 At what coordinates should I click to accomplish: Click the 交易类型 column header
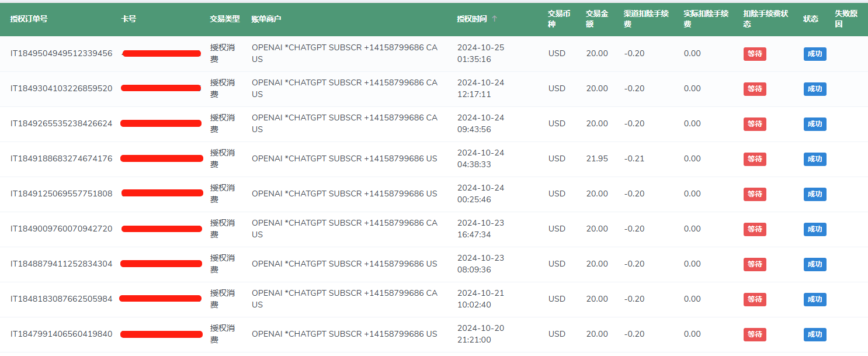click(225, 19)
